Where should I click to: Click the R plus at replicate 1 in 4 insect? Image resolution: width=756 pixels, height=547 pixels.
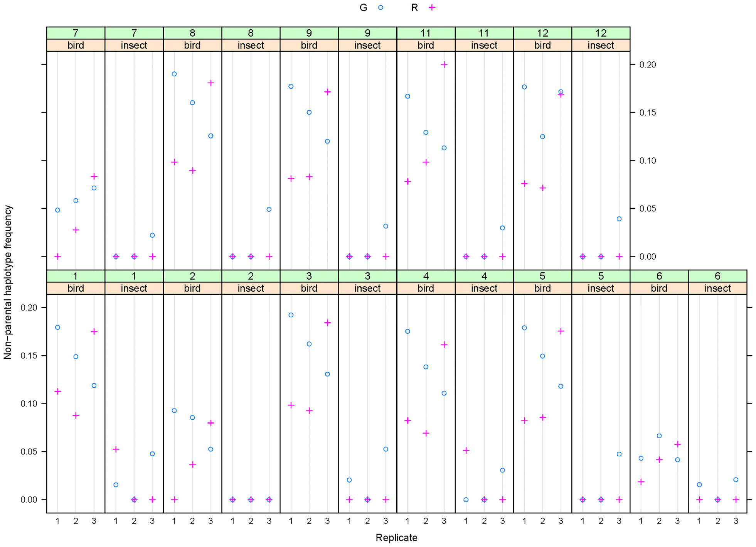tap(466, 451)
